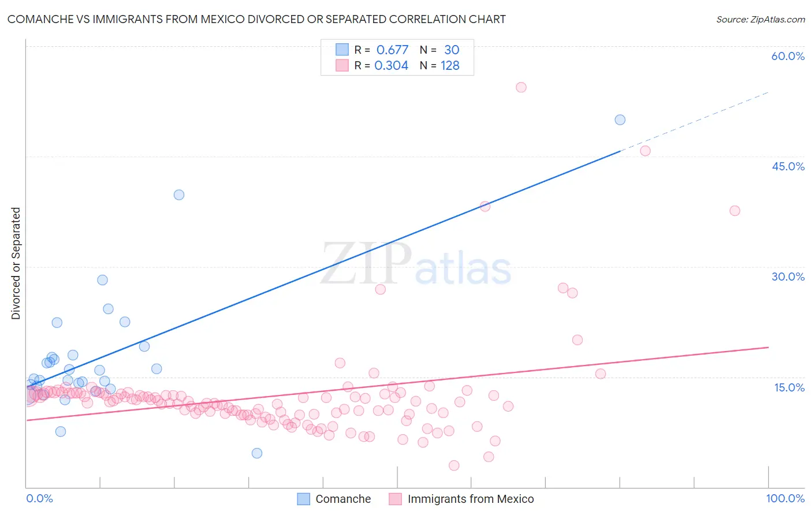Click the blue Comanche legend swatch at bottom
The height and width of the screenshot is (515, 812).
pos(304,499)
